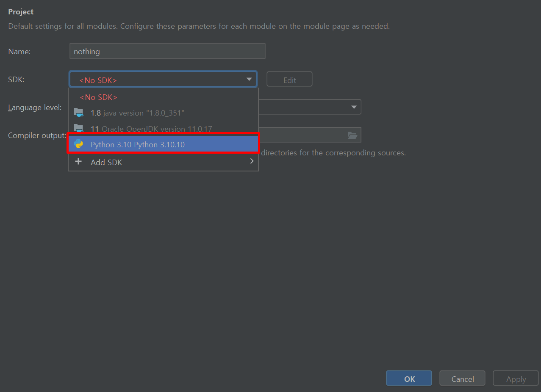Viewport: 541px width, 392px height.
Task: Confirm with the OK button
Action: (x=409, y=379)
